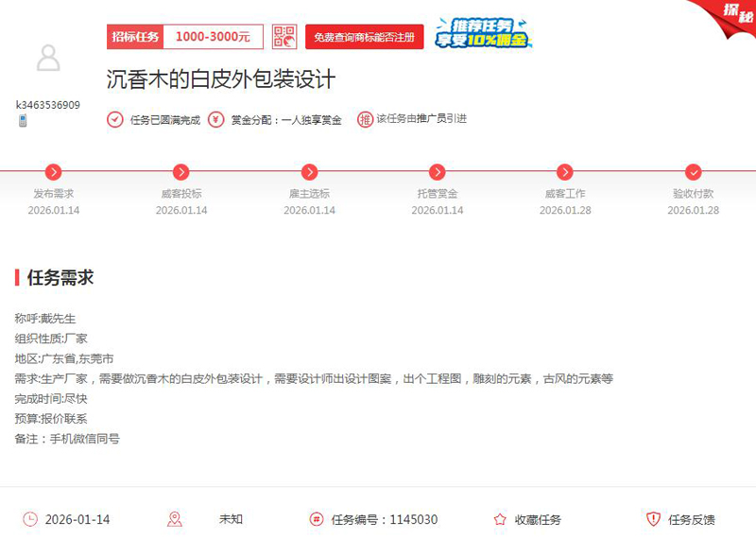
Task: Select the 发布需求 timeline step marker
Action: pyautogui.click(x=54, y=172)
